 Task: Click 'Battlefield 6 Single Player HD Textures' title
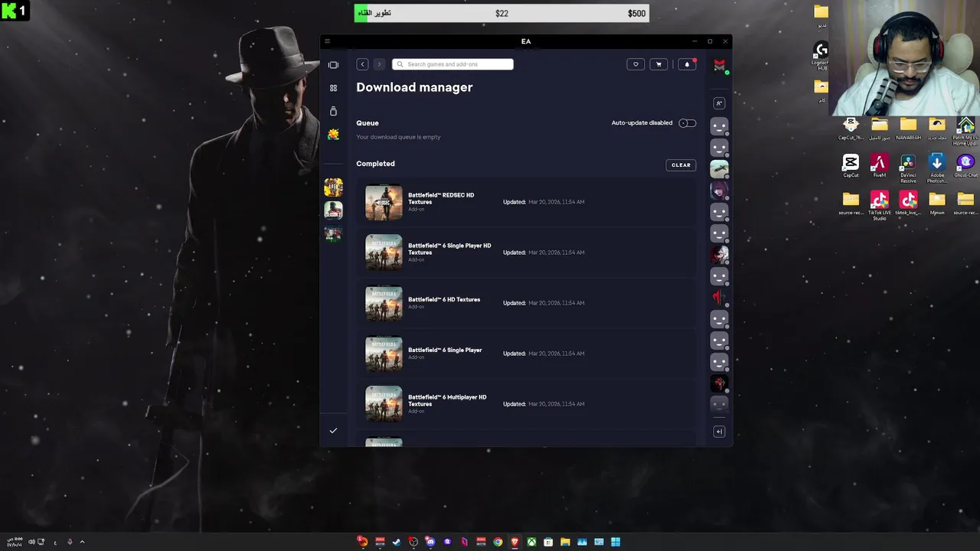(x=449, y=249)
